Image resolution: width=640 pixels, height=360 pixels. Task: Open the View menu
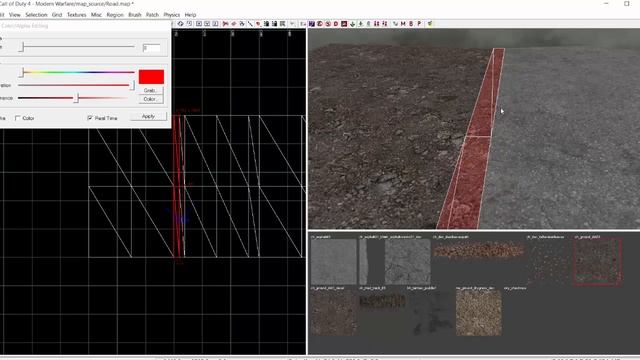point(14,15)
